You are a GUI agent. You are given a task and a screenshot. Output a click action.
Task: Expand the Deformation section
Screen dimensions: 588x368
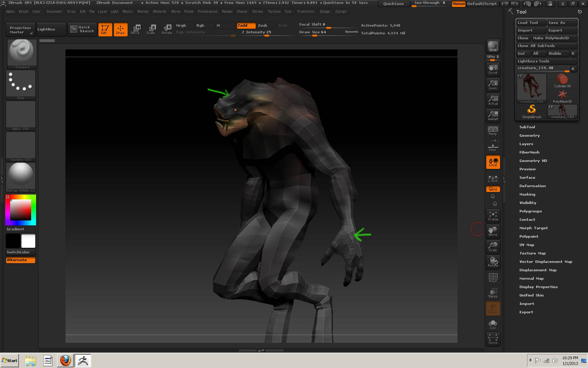click(x=532, y=186)
